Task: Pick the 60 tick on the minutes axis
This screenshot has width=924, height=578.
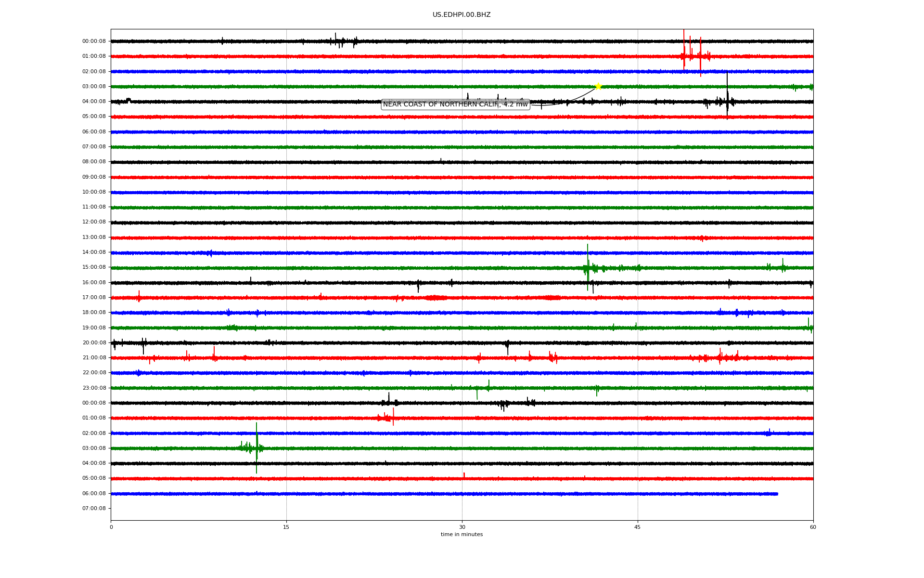Action: (813, 527)
